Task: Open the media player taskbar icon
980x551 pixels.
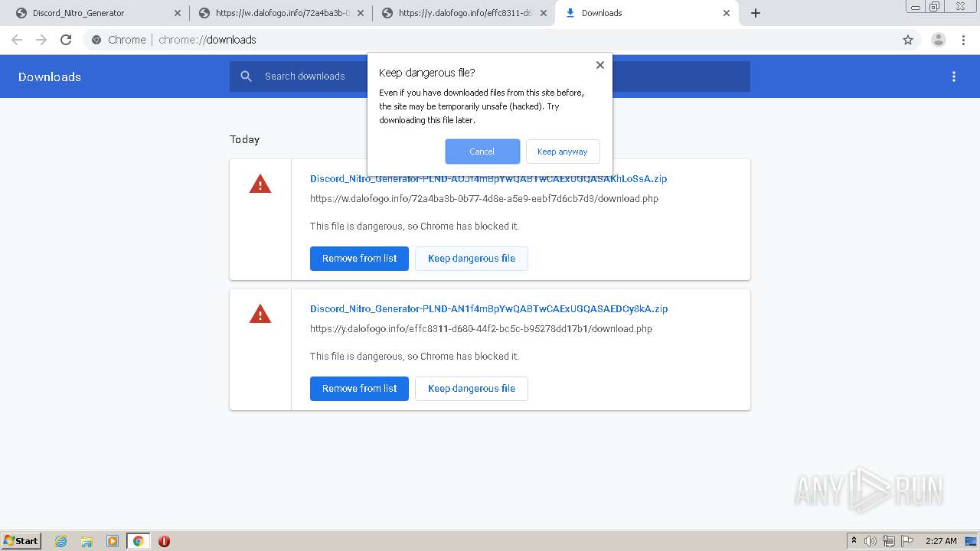Action: click(113, 541)
